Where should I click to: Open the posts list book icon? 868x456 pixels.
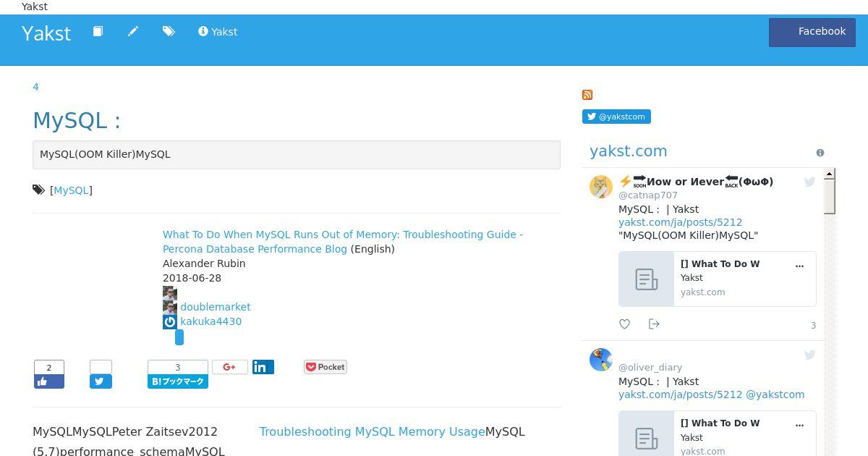pyautogui.click(x=98, y=31)
